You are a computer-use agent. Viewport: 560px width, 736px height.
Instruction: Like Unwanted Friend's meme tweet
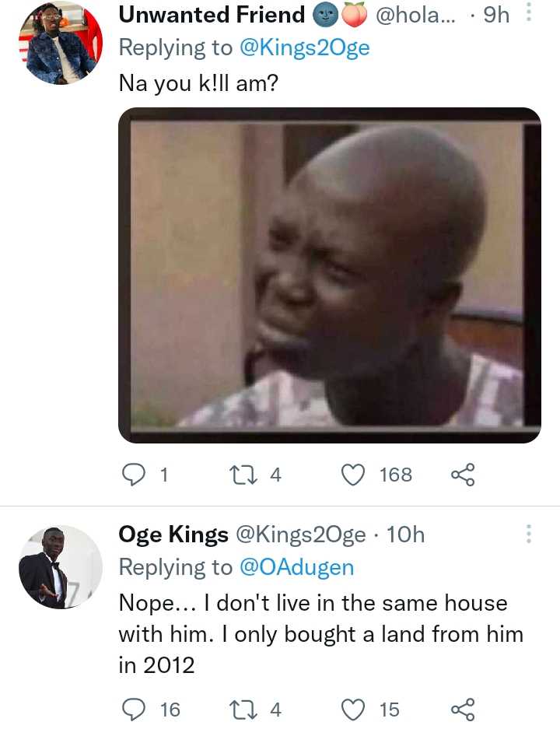click(354, 474)
